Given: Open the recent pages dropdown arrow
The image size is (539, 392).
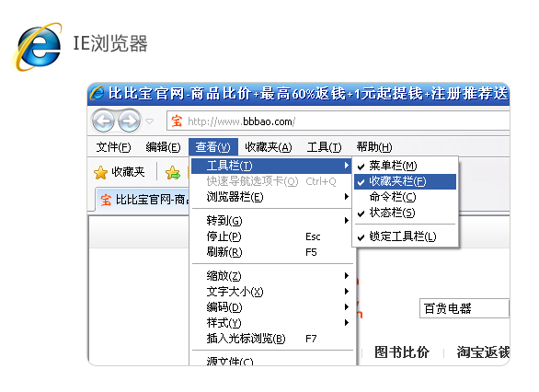Looking at the screenshot, I should coord(150,121).
